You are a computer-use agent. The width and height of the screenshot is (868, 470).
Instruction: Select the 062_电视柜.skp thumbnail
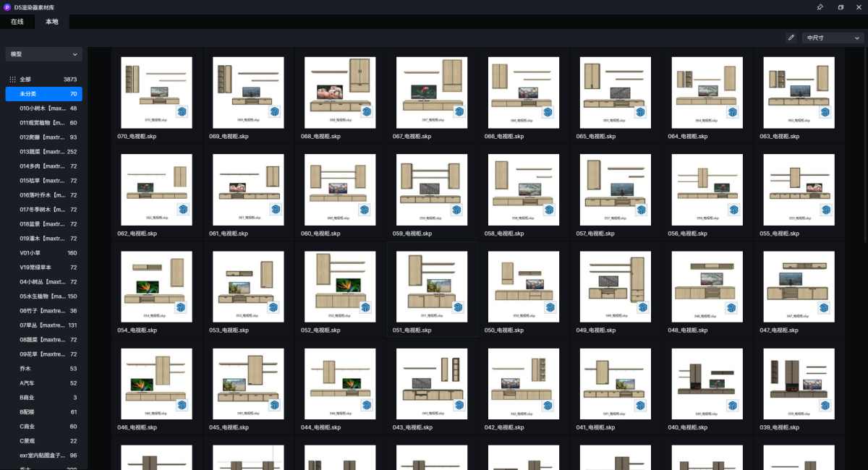156,189
